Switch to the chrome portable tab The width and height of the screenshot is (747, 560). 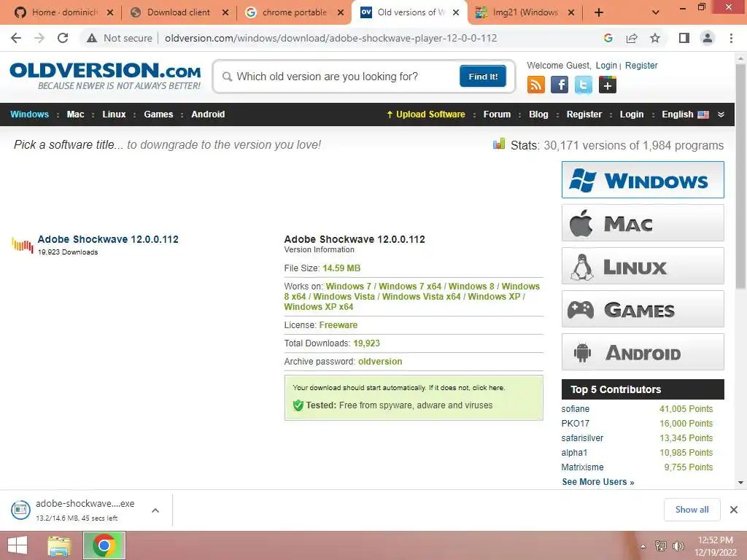(x=295, y=12)
